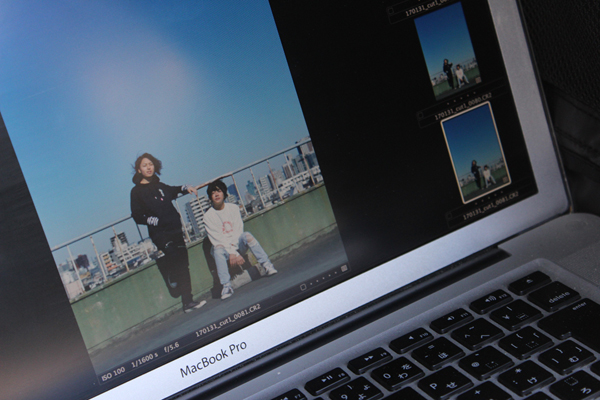Image resolution: width=600 pixels, height=400 pixels.
Task: Set one-star rating in the viewer rating dots
Action: coord(312,282)
